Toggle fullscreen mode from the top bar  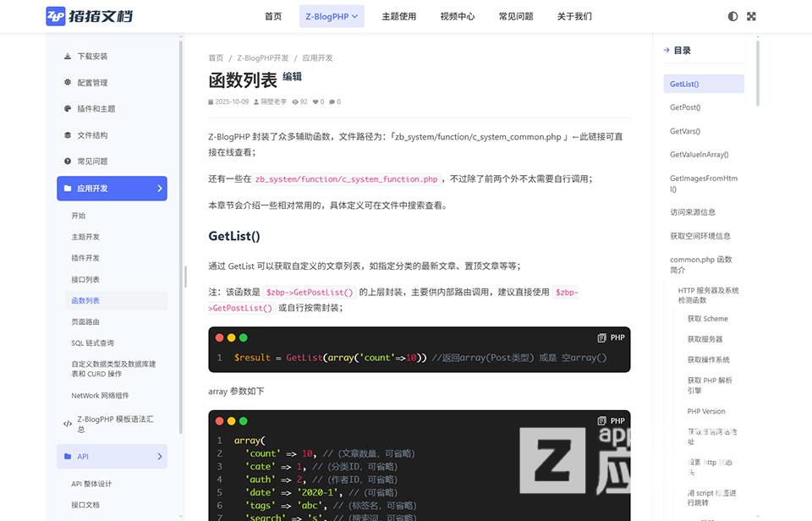751,15
